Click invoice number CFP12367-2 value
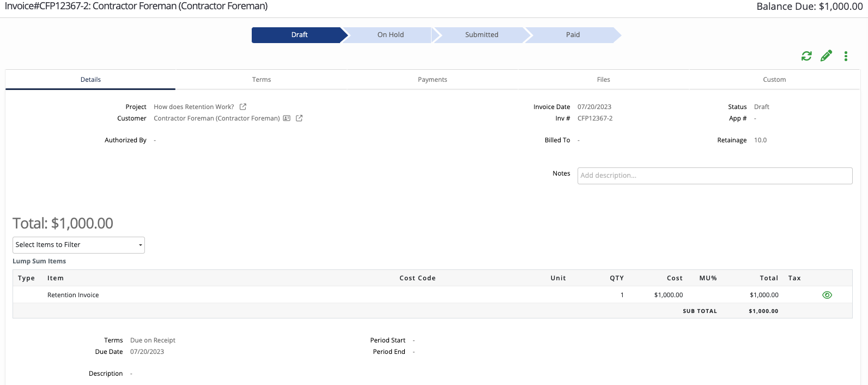 point(595,118)
